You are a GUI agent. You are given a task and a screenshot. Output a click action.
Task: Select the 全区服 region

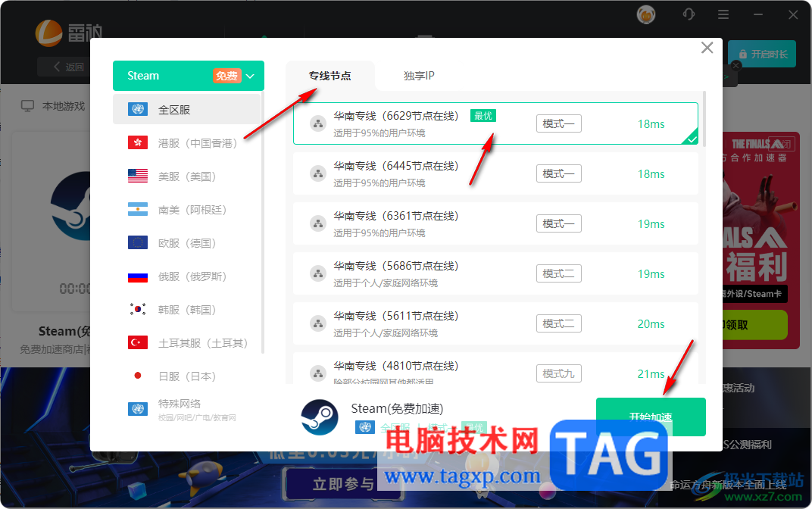[x=186, y=109]
